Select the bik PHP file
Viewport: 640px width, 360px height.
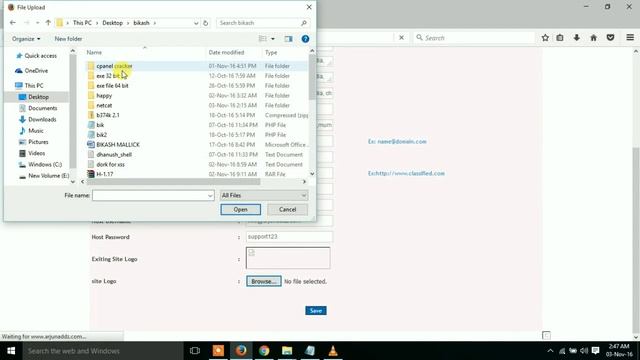pyautogui.click(x=100, y=125)
